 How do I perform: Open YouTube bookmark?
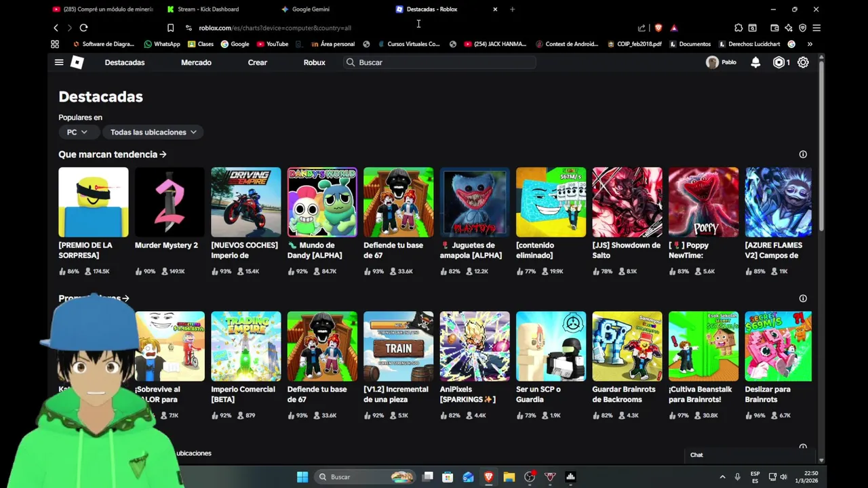272,44
